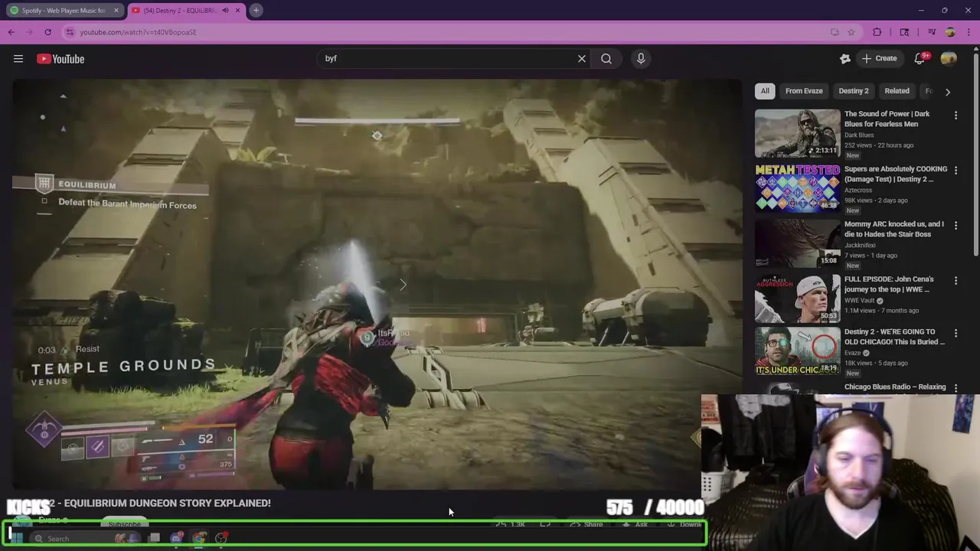The width and height of the screenshot is (980, 551).
Task: Visit the Jackknifexi channel name
Action: point(861,246)
